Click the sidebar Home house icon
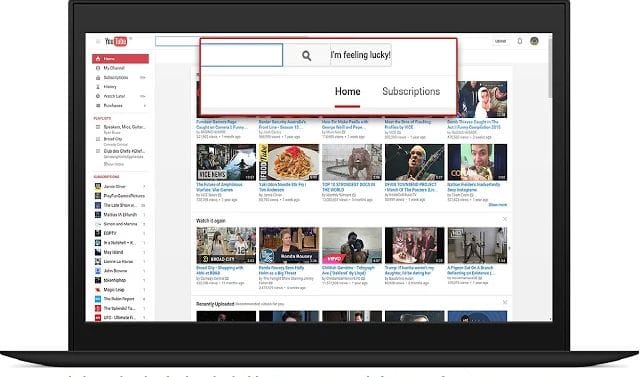The width and height of the screenshot is (643, 377). click(98, 59)
